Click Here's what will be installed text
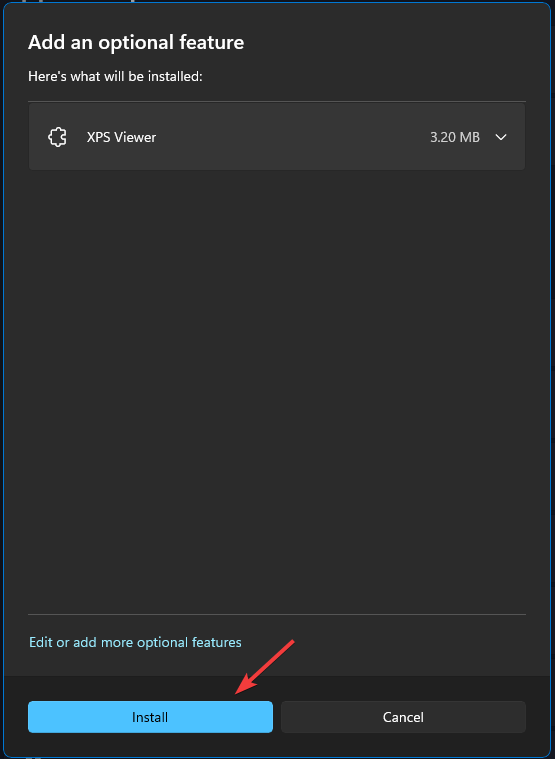Screen dimensions: 555x759 click(x=115, y=76)
